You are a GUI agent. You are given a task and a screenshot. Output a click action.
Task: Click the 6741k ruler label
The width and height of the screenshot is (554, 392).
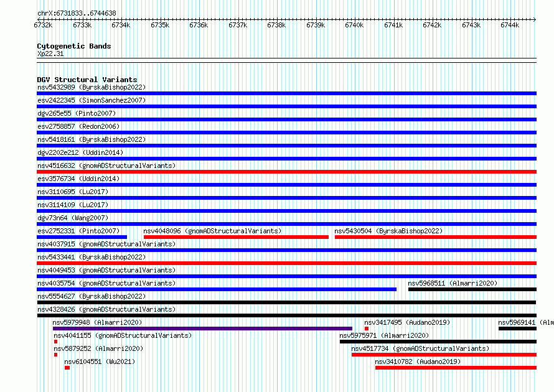(x=393, y=25)
